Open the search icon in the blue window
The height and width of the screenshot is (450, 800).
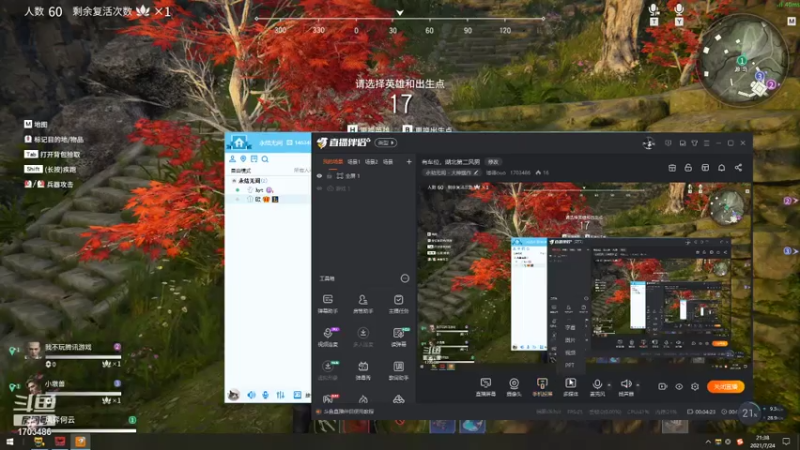coord(265,159)
